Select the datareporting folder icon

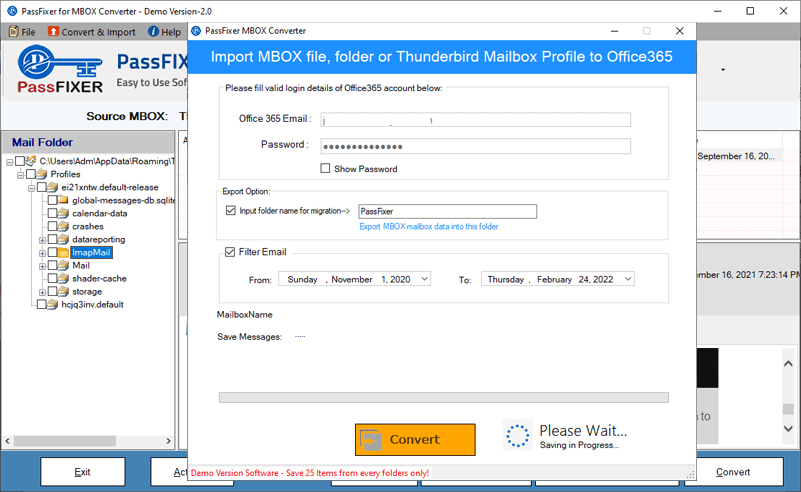click(63, 239)
